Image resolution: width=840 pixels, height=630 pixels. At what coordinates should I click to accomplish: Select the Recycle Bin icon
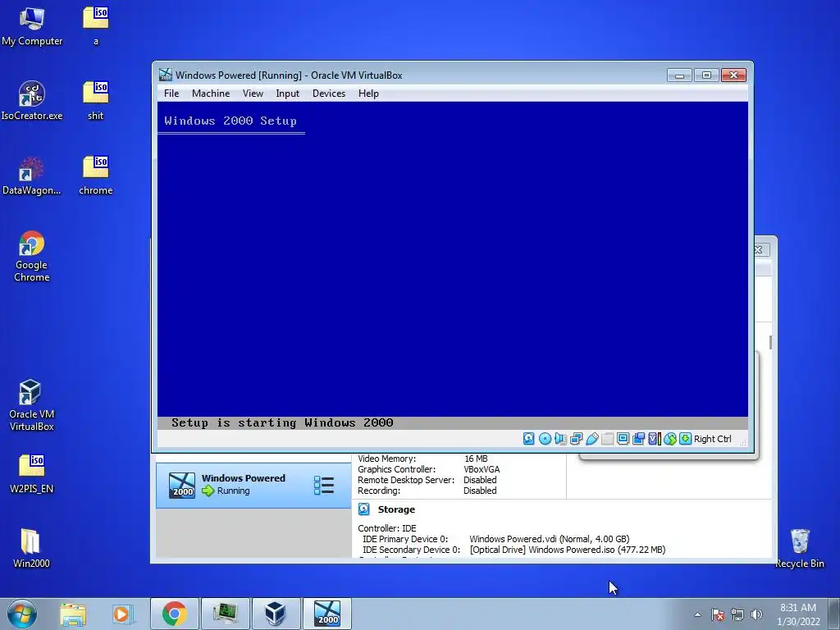(x=800, y=548)
